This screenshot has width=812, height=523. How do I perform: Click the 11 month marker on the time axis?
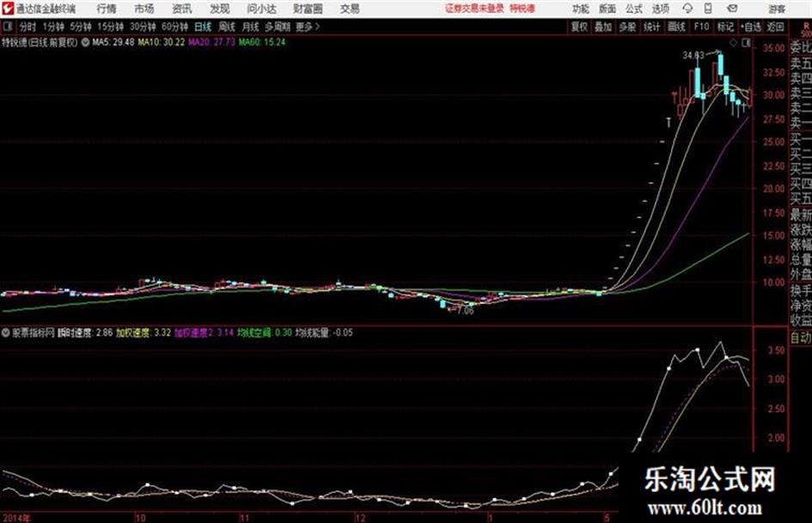click(244, 518)
